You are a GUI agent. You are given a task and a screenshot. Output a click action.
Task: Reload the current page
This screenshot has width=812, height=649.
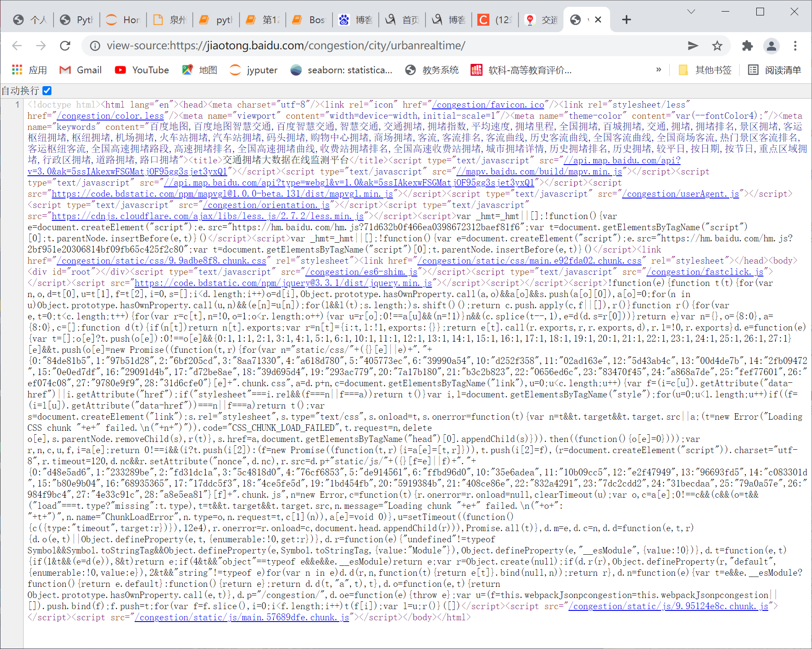(65, 45)
